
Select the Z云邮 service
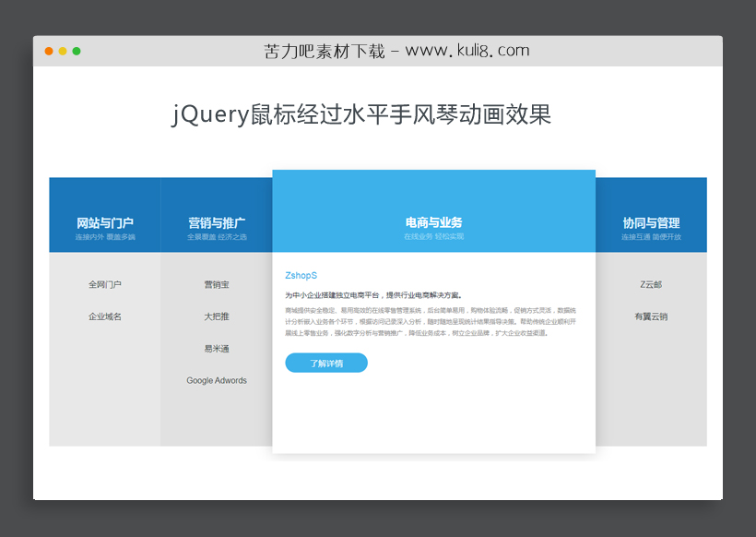click(650, 284)
